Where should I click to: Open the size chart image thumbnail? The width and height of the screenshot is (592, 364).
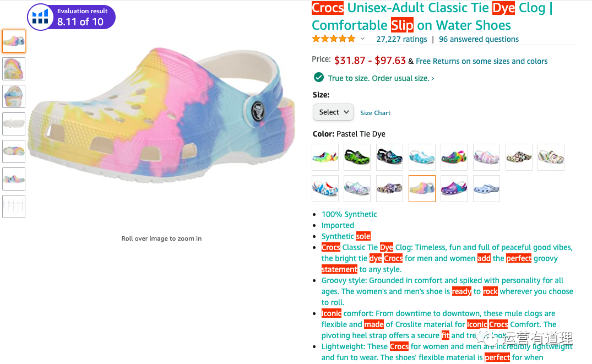coord(14,207)
